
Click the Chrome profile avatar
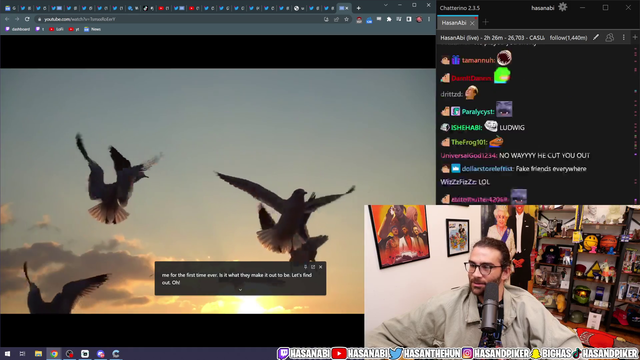point(419,19)
